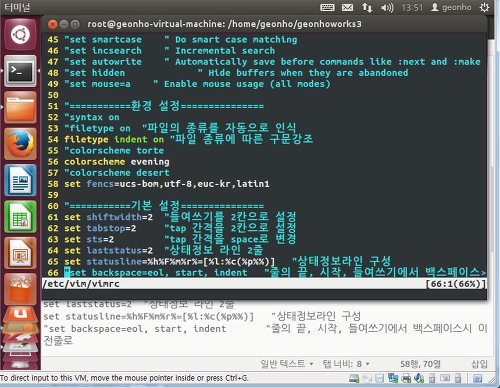
Task: Click line 52 '"syntax on' in vim
Action: [x=92, y=117]
